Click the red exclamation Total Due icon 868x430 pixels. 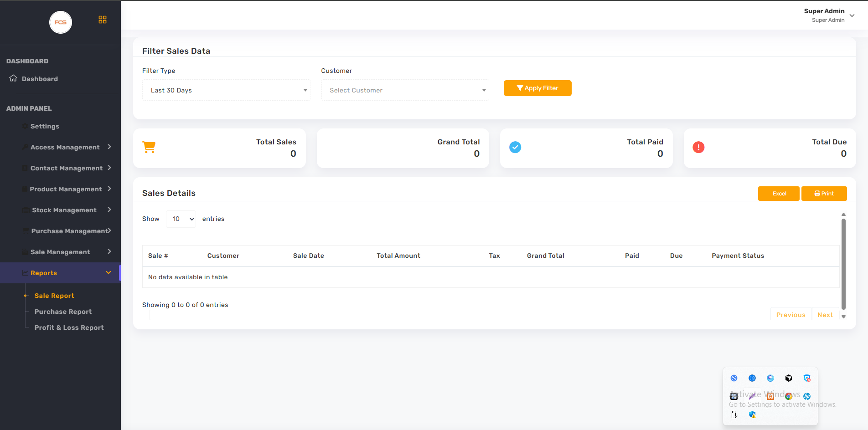click(698, 147)
